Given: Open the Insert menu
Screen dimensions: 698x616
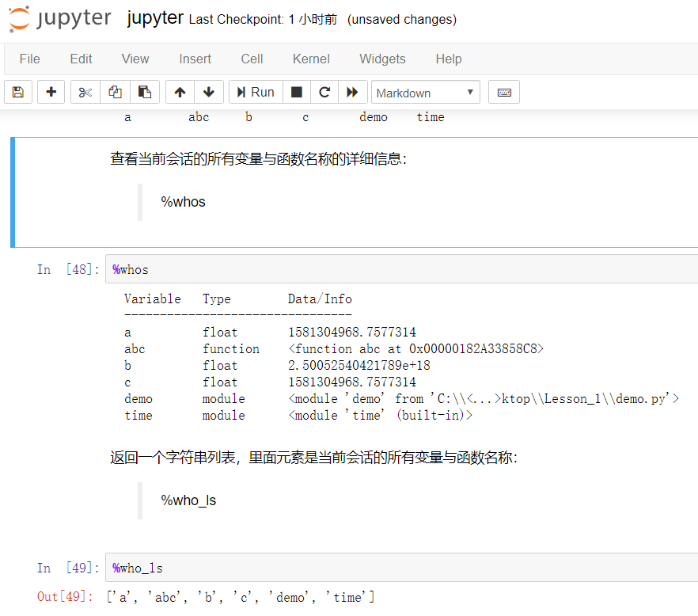Looking at the screenshot, I should [195, 59].
